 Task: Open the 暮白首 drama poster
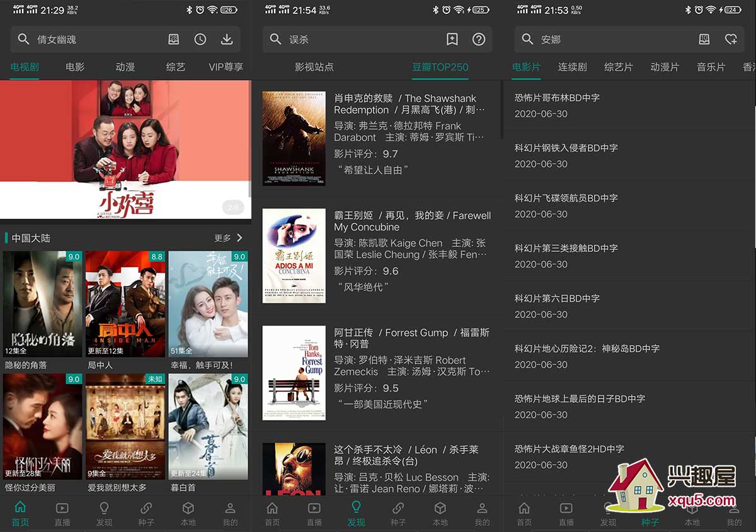[x=208, y=427]
